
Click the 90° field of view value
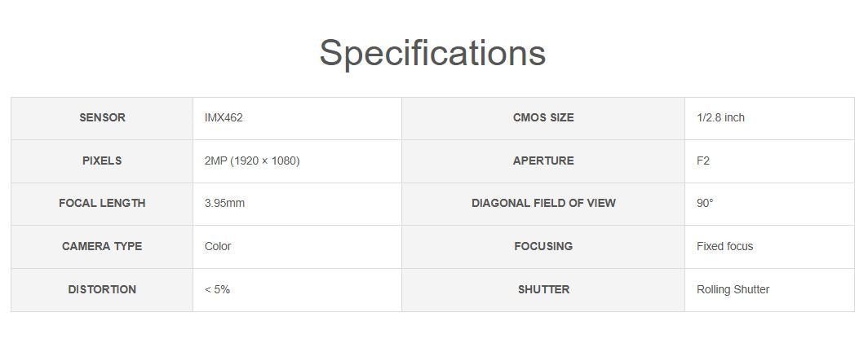[x=705, y=204]
